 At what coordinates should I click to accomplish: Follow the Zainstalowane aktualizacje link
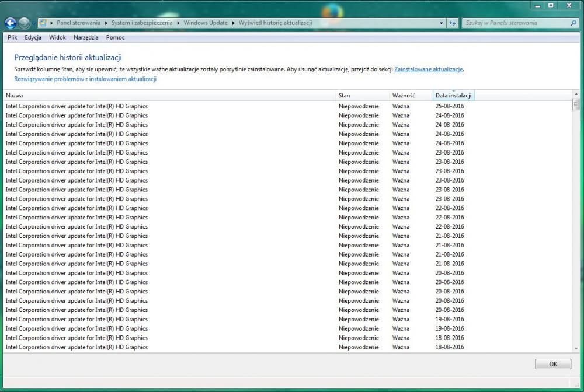(x=428, y=69)
